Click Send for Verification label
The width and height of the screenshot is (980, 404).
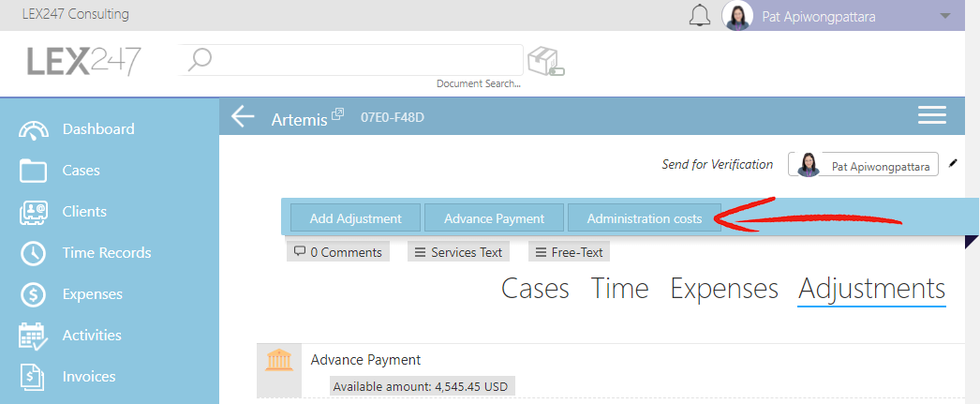pos(718,164)
